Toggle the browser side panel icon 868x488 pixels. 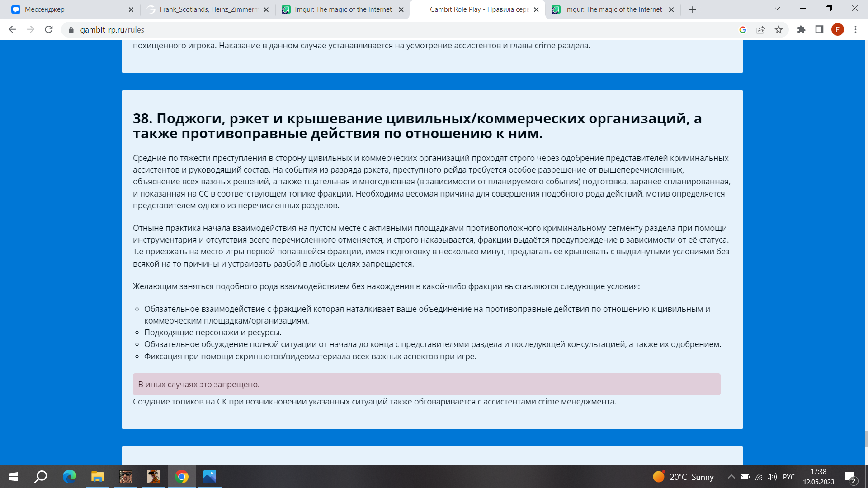pos(819,30)
